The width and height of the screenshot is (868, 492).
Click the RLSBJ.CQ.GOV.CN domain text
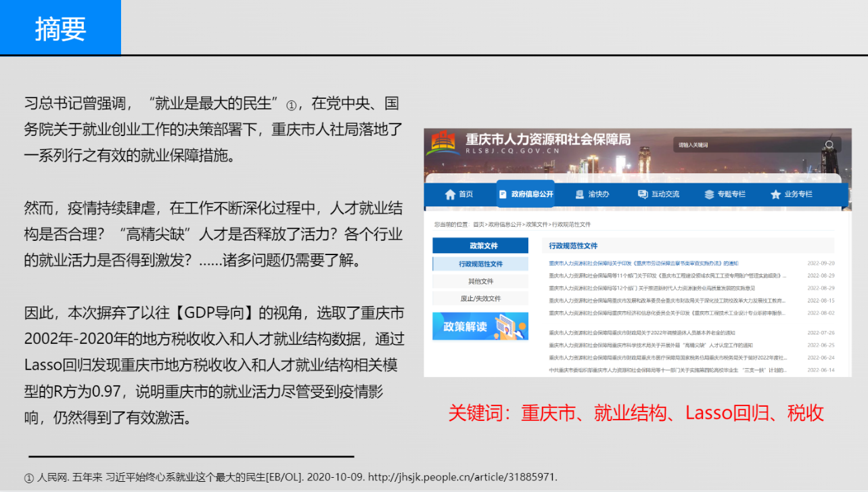point(512,152)
